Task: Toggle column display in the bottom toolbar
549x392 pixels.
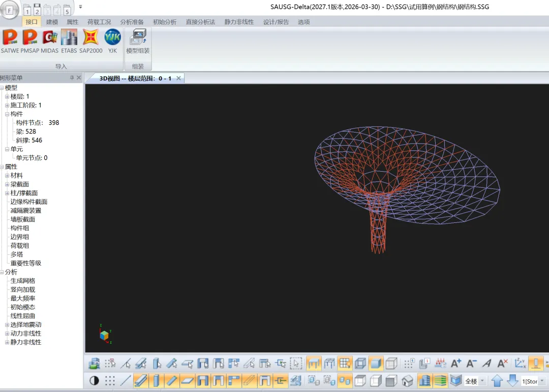Action: (x=157, y=380)
